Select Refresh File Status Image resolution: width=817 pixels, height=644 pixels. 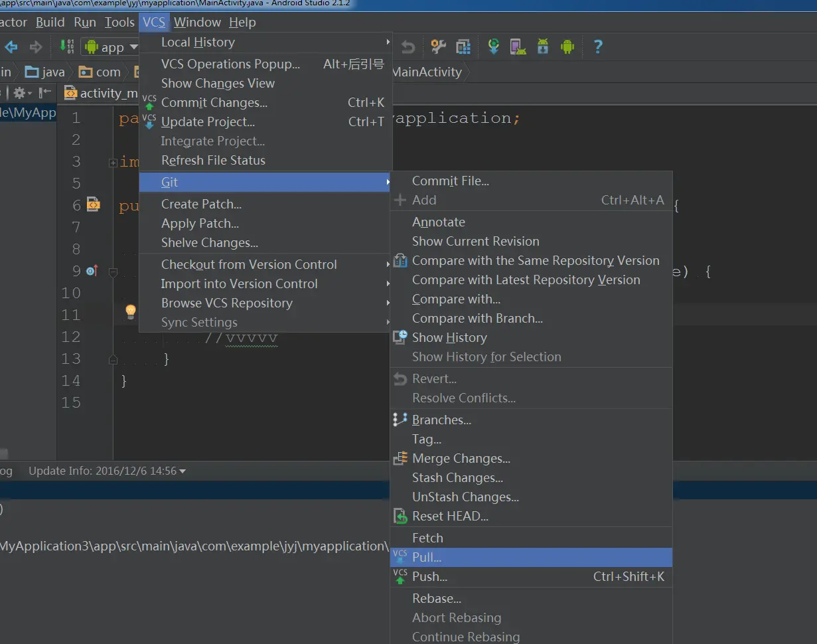point(265,160)
